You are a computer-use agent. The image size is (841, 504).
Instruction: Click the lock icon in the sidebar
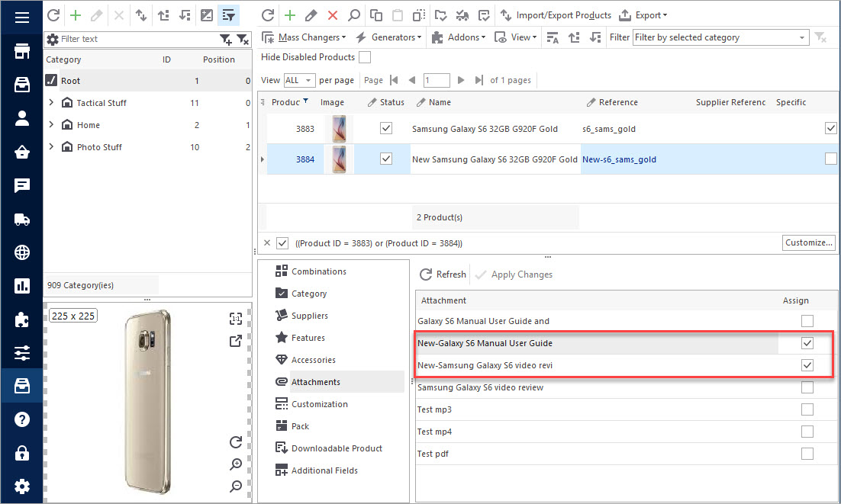click(22, 453)
